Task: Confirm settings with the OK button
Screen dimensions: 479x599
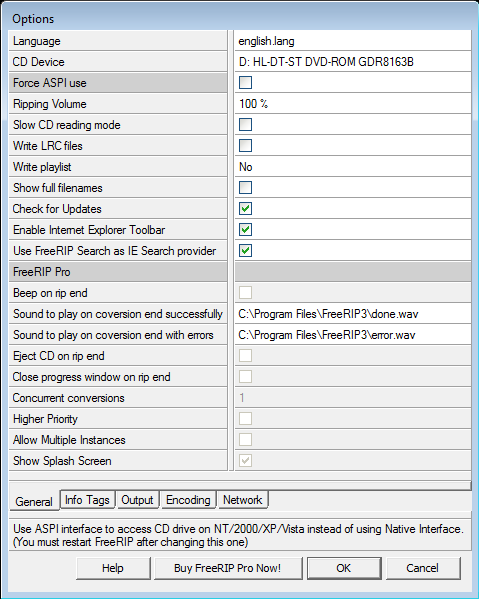Action: pyautogui.click(x=344, y=568)
